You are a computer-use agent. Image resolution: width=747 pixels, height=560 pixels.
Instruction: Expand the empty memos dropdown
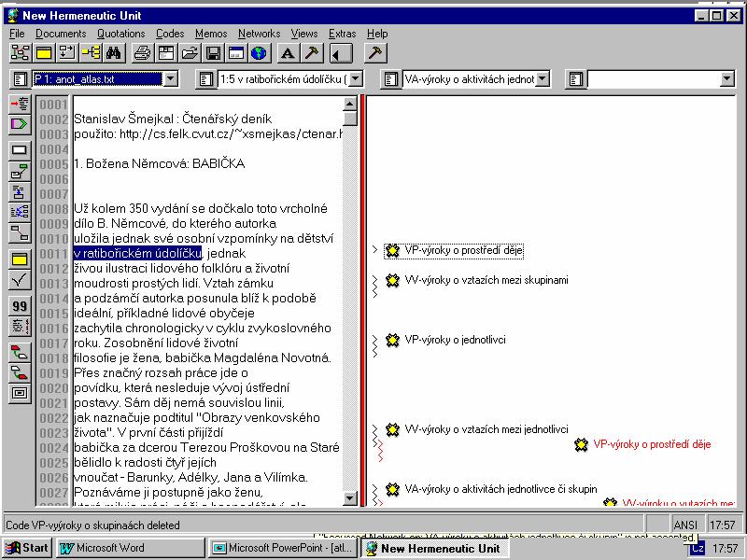pyautogui.click(x=727, y=79)
